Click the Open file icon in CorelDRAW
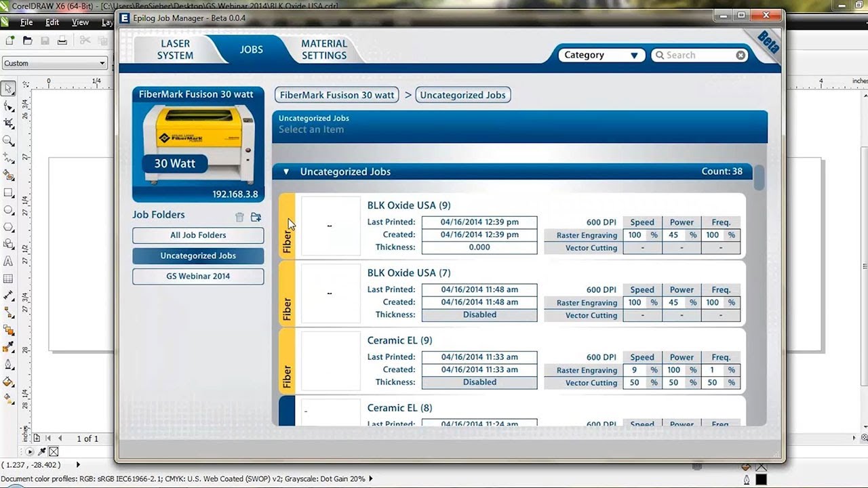The image size is (868, 488). coord(27,41)
